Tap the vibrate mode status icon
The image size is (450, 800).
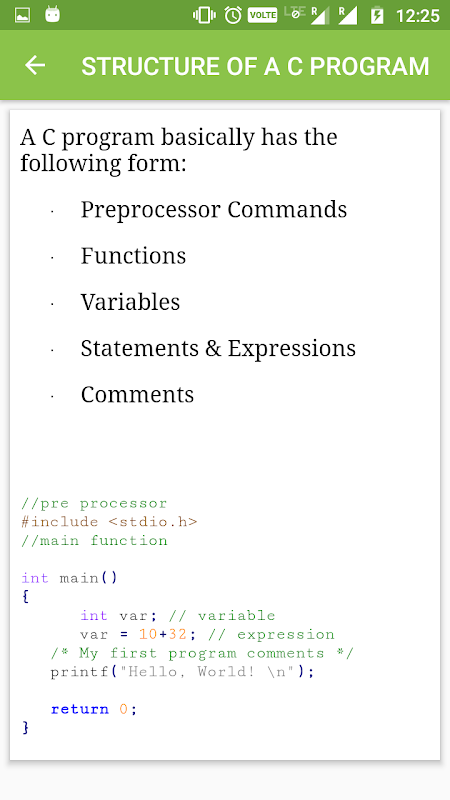(204, 15)
